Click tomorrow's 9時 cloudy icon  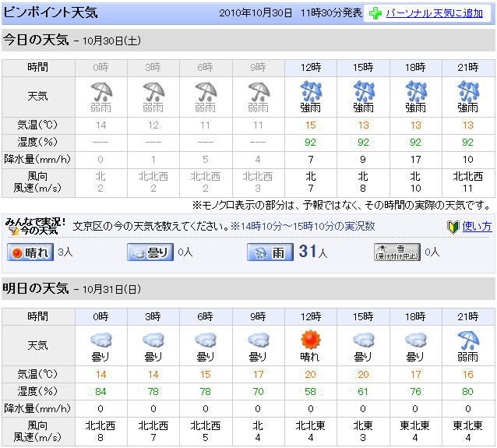[259, 340]
